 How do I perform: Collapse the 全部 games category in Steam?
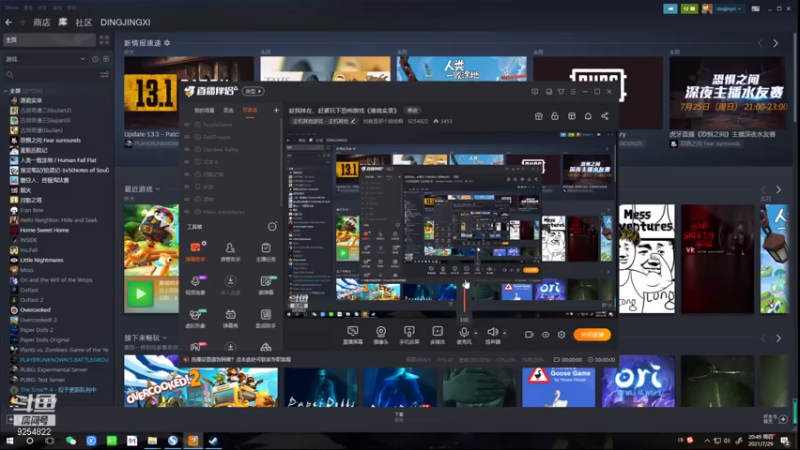[x=6, y=91]
